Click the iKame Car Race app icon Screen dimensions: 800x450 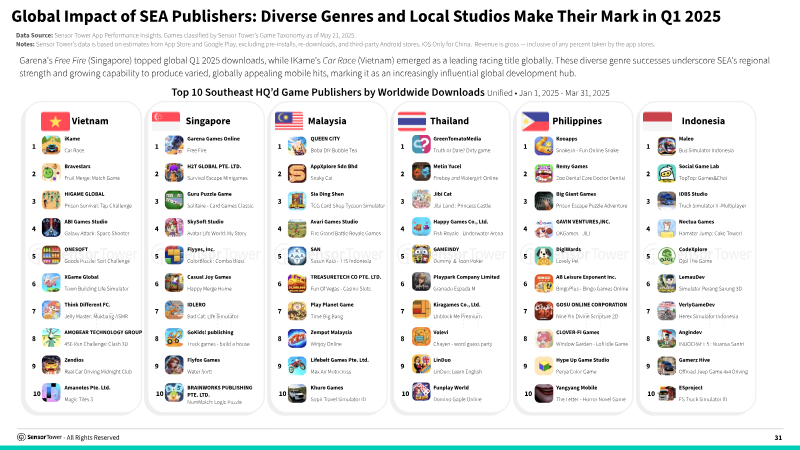[51, 145]
